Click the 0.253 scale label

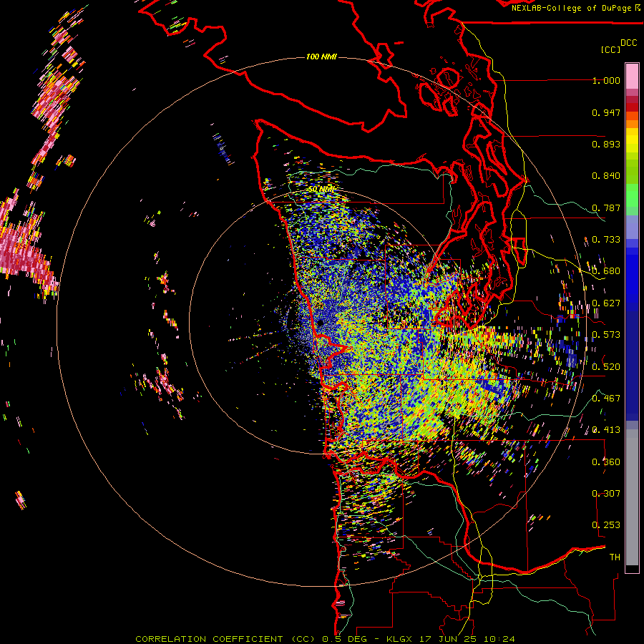(x=606, y=525)
